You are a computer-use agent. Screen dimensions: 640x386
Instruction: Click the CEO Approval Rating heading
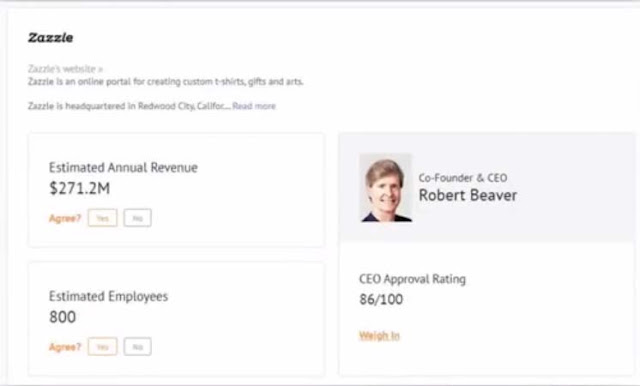(x=412, y=279)
